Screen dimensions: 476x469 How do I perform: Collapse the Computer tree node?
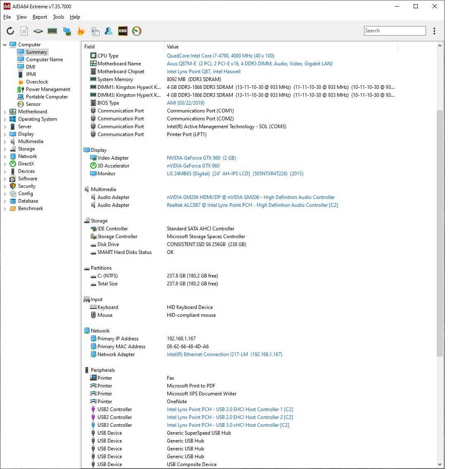click(x=5, y=45)
